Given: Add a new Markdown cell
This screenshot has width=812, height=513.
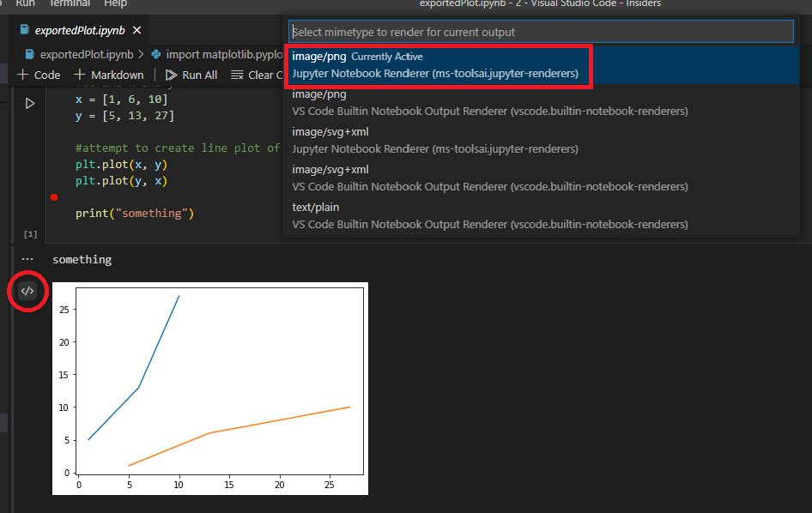Looking at the screenshot, I should 109,75.
